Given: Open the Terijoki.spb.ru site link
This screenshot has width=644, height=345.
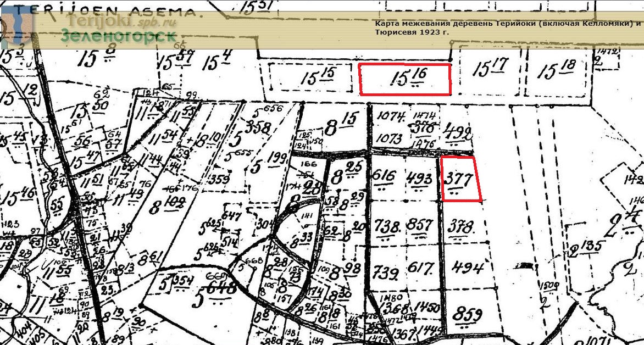Looking at the screenshot, I should click(x=119, y=22).
